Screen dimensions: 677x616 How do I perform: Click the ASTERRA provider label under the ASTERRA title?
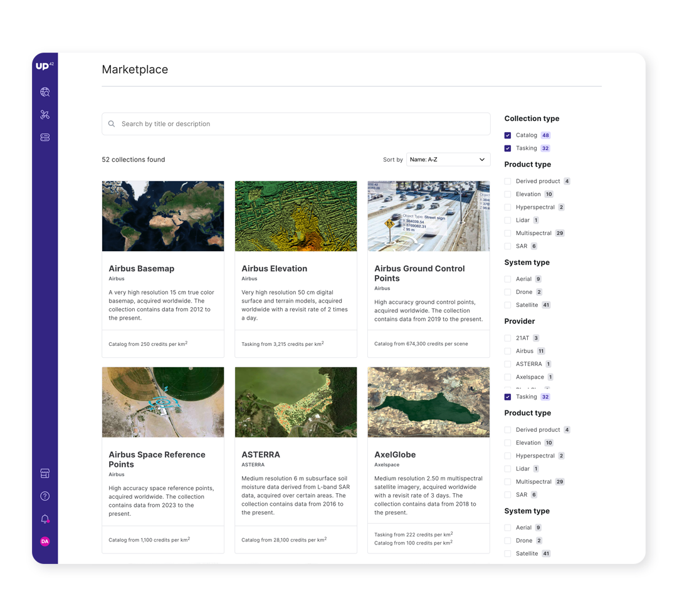(253, 465)
